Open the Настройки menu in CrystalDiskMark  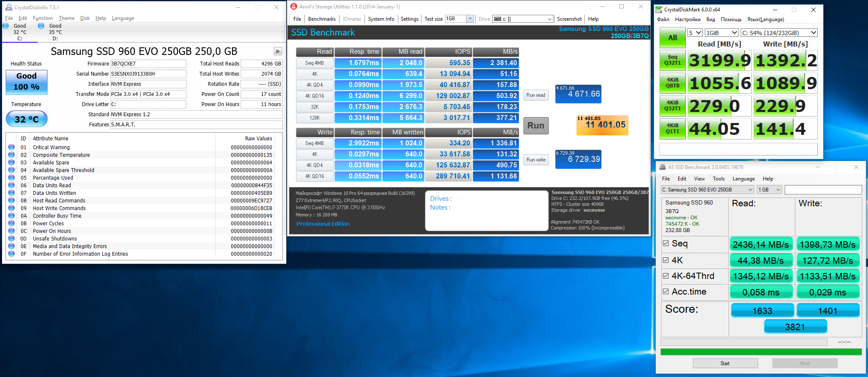tap(687, 19)
